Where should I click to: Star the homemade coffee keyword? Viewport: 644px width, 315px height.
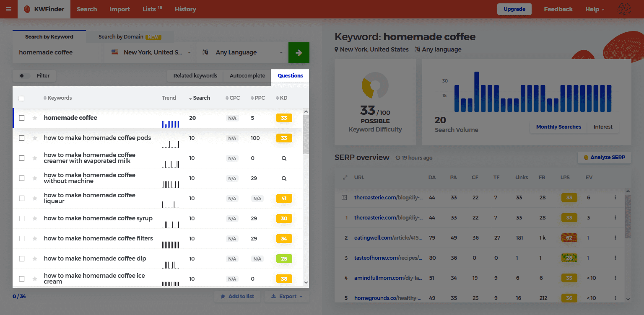[x=35, y=118]
